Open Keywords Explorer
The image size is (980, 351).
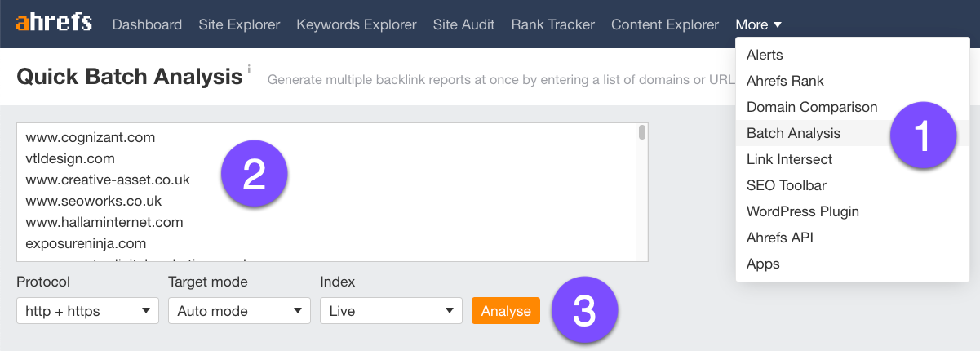(357, 24)
